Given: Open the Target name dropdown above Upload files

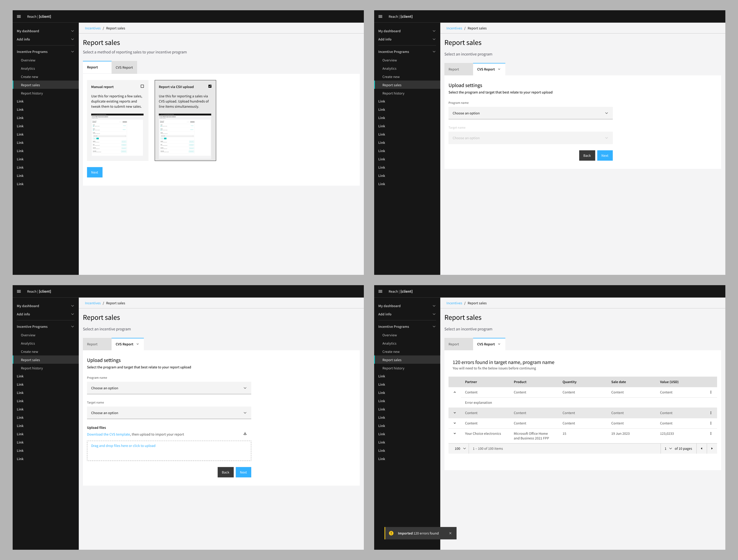Looking at the screenshot, I should [169, 413].
